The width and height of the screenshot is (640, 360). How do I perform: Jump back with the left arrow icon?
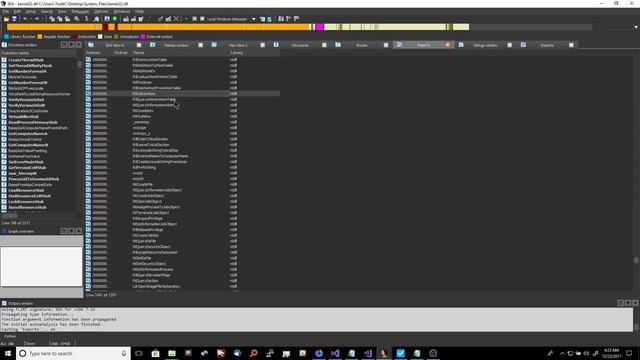point(25,19)
